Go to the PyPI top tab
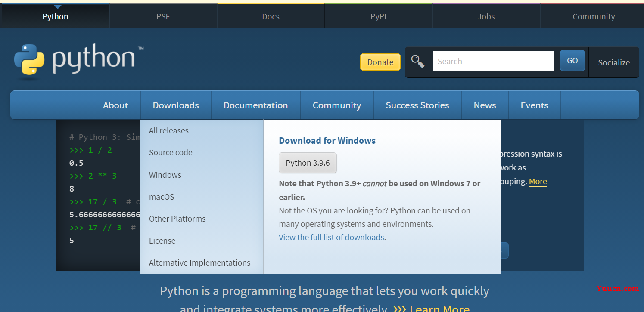644x312 pixels. click(x=379, y=16)
